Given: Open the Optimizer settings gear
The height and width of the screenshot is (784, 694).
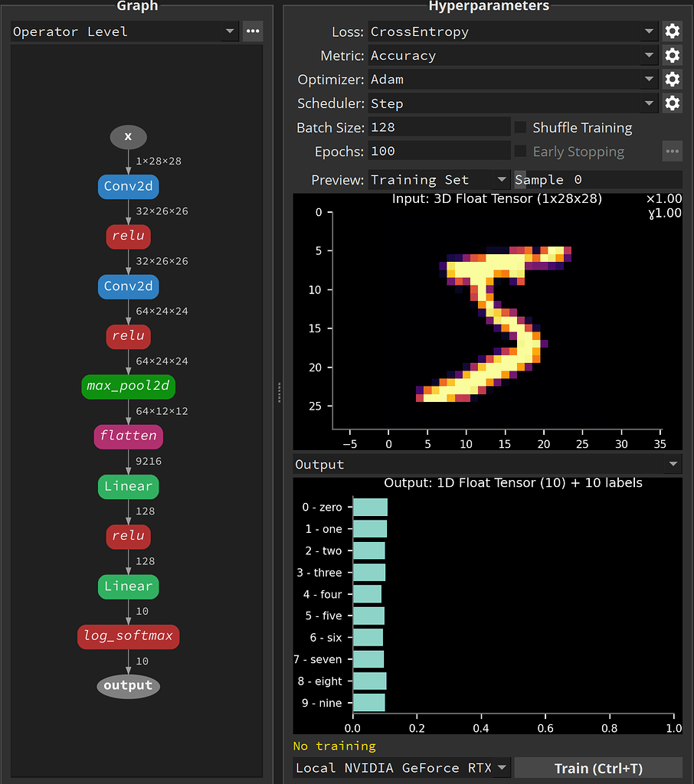Looking at the screenshot, I should 672,79.
